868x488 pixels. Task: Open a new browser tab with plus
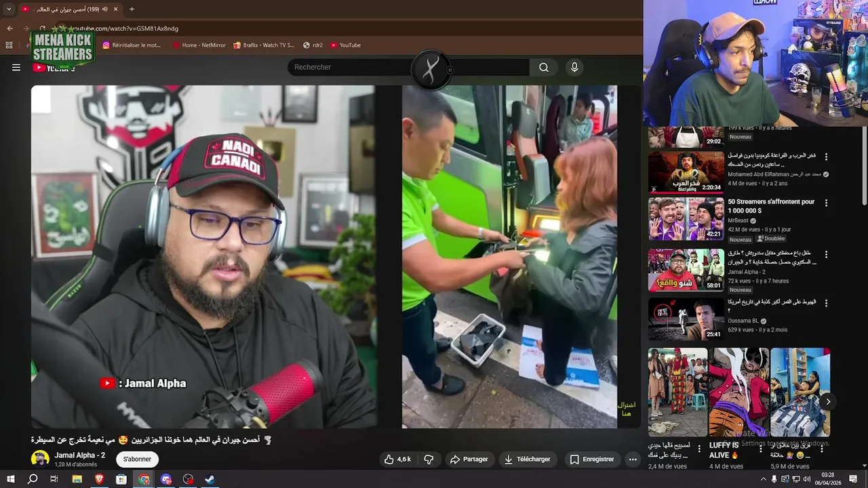click(132, 9)
